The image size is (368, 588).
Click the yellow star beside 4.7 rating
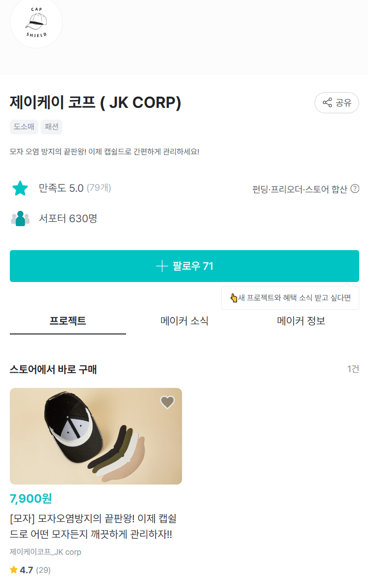coord(14,570)
